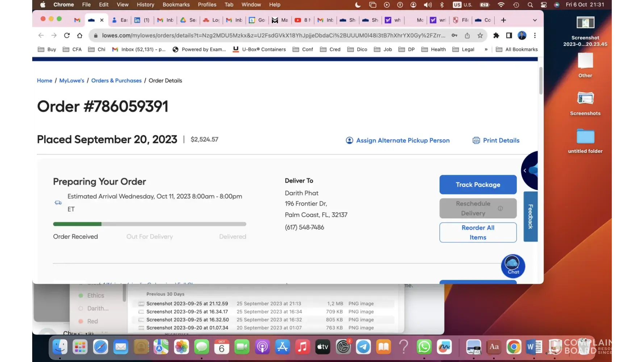Open the Lowe's Chat bubble
Image resolution: width=644 pixels, height=362 pixels.
point(513,266)
